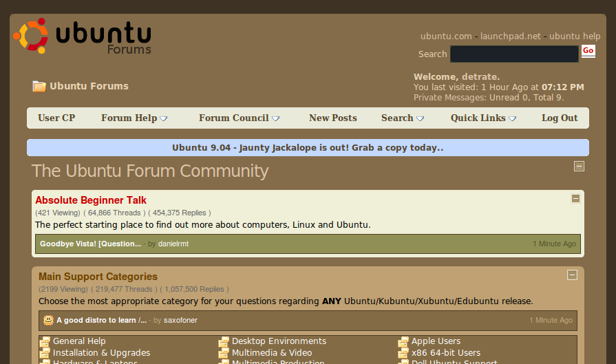View the profile of user saxofoner
The width and height of the screenshot is (616, 364).
(180, 321)
